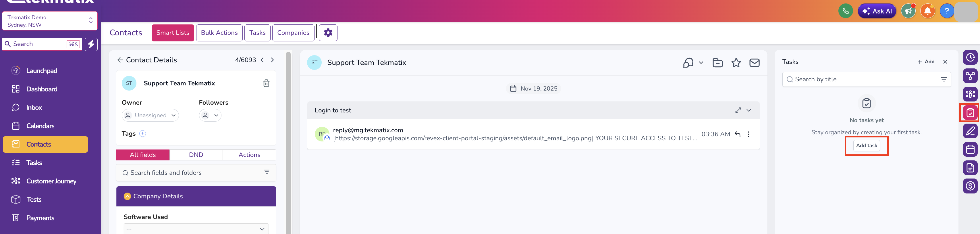Star the Support Team Tekmatix conversation

pyautogui.click(x=736, y=63)
